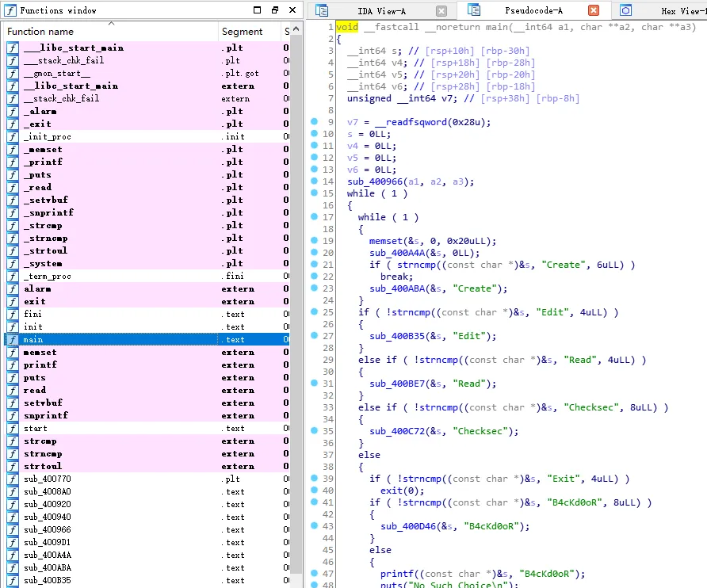Toggle breakpoint dot on line 35
The width and height of the screenshot is (707, 588).
[x=315, y=430]
